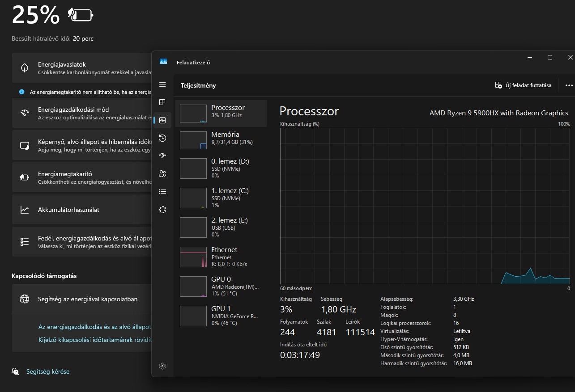The width and height of the screenshot is (575, 392).
Task: Open the Task Manager hamburger navigation menu
Action: click(x=162, y=84)
